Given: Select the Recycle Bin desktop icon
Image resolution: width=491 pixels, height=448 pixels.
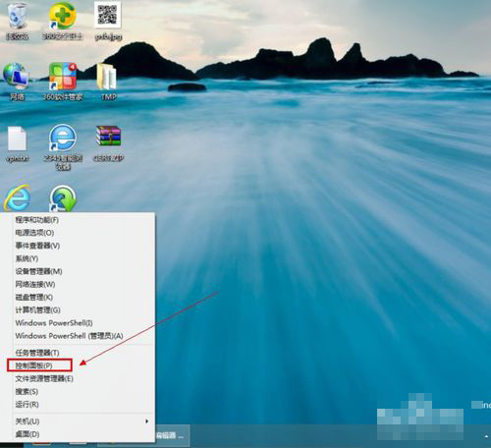Looking at the screenshot, I should point(17,21).
